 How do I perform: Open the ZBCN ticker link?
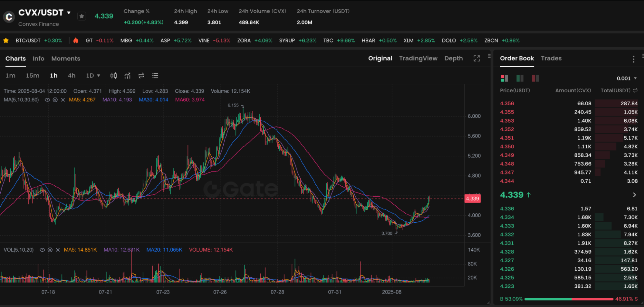coord(502,41)
